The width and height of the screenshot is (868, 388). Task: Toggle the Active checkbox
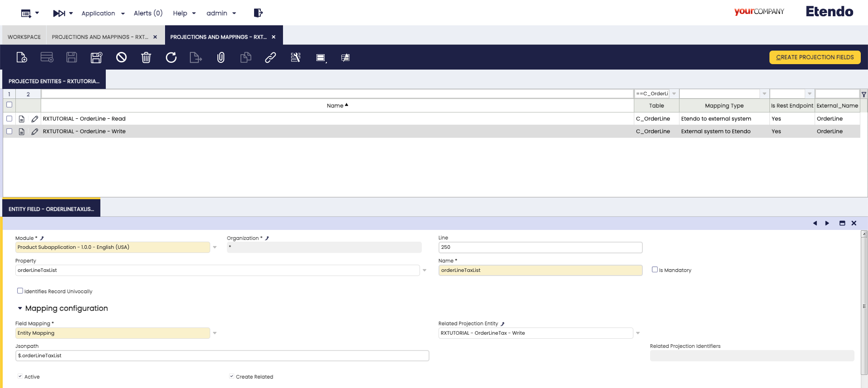coord(20,376)
